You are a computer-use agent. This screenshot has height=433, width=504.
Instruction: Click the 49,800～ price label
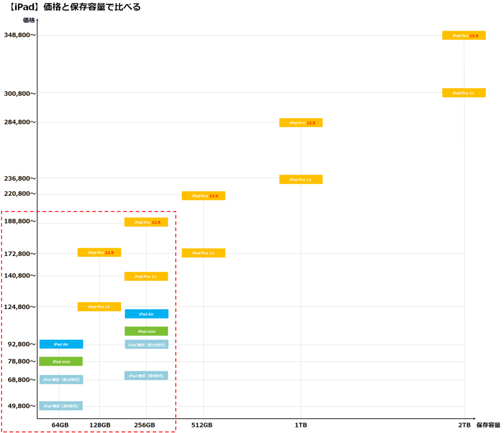pyautogui.click(x=22, y=406)
